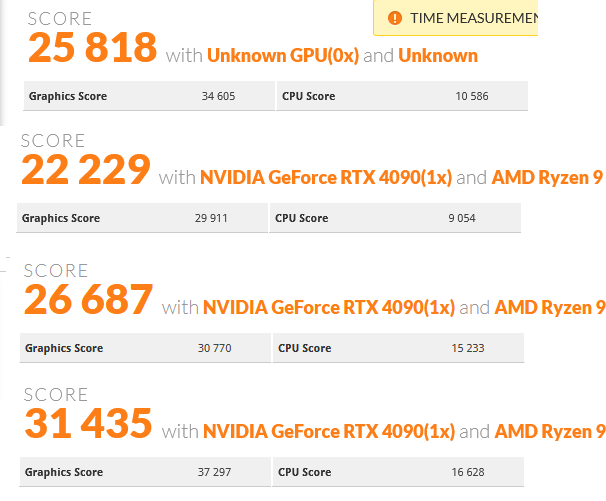
Task: Open the TIME MEASUREMENT warning banner
Action: 456,18
